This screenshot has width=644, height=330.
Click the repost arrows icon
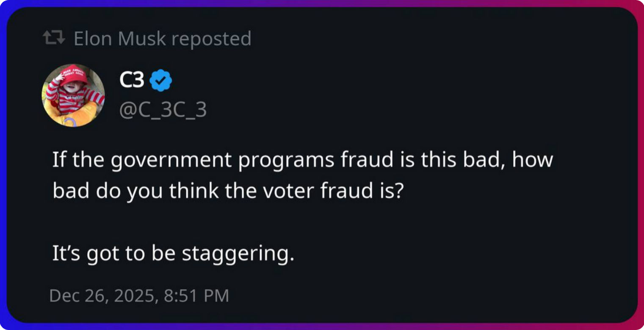point(55,39)
